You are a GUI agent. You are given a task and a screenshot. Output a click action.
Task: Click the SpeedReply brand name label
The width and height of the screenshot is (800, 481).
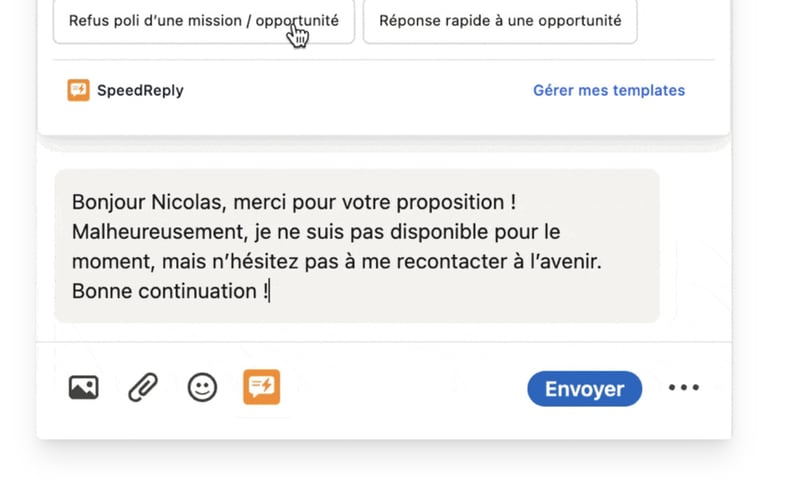tap(140, 90)
